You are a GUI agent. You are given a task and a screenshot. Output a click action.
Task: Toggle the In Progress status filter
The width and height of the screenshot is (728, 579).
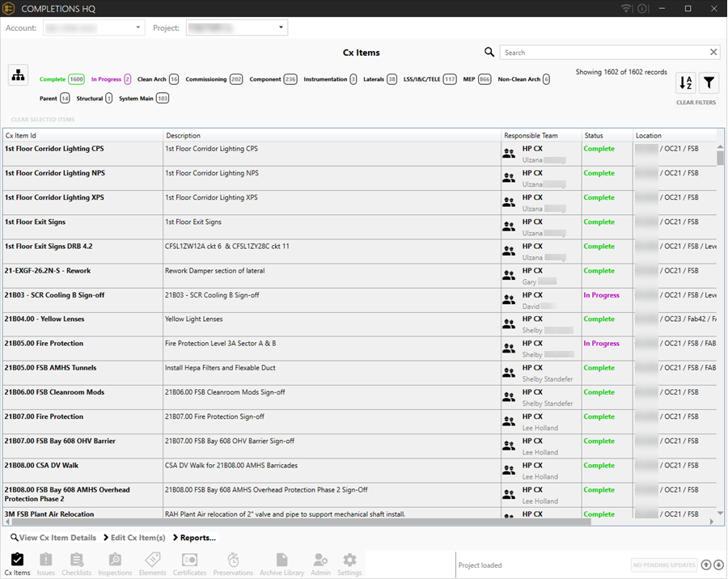pyautogui.click(x=111, y=79)
